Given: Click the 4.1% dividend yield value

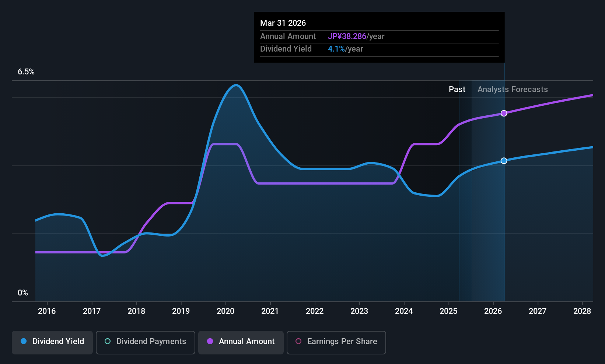Looking at the screenshot, I should (336, 49).
